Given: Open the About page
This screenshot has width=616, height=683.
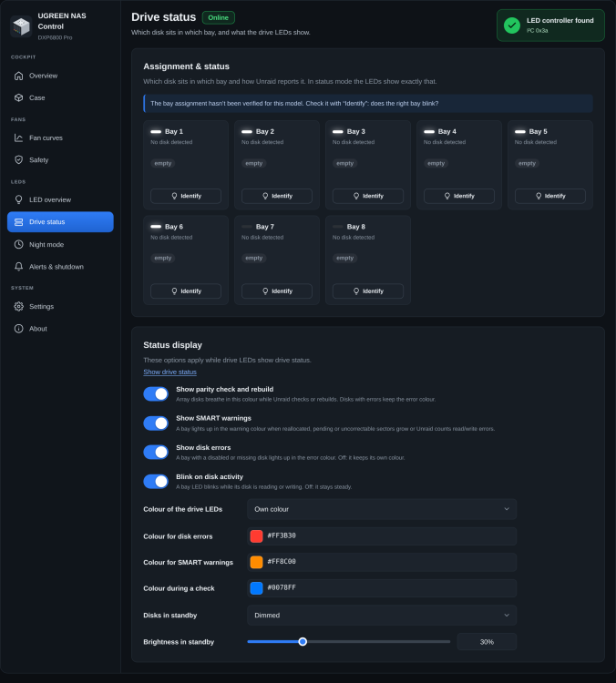Looking at the screenshot, I should [x=60, y=329].
